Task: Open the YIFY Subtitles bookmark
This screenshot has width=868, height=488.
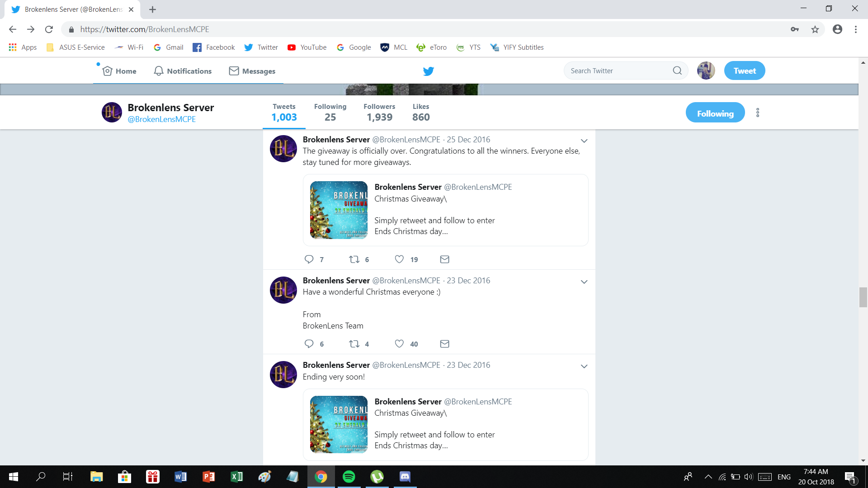Action: tap(517, 47)
